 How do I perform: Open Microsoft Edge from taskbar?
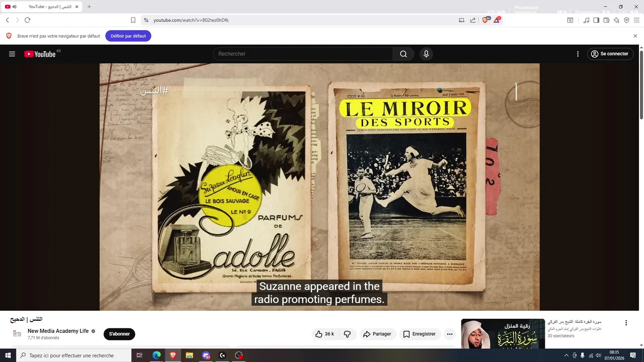156,355
